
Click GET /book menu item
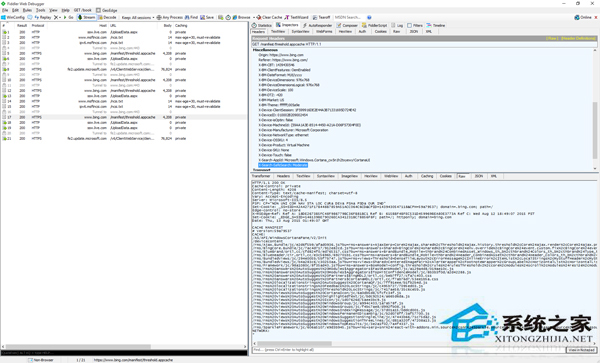coord(83,10)
